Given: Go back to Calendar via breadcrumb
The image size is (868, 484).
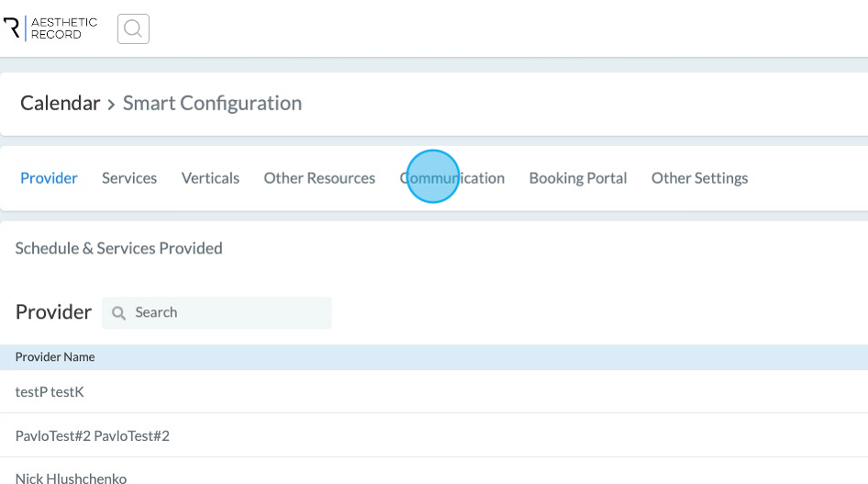Looking at the screenshot, I should pyautogui.click(x=60, y=103).
